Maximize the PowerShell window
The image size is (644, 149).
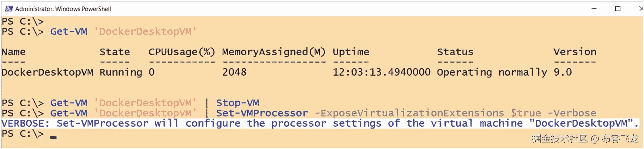coord(618,9)
